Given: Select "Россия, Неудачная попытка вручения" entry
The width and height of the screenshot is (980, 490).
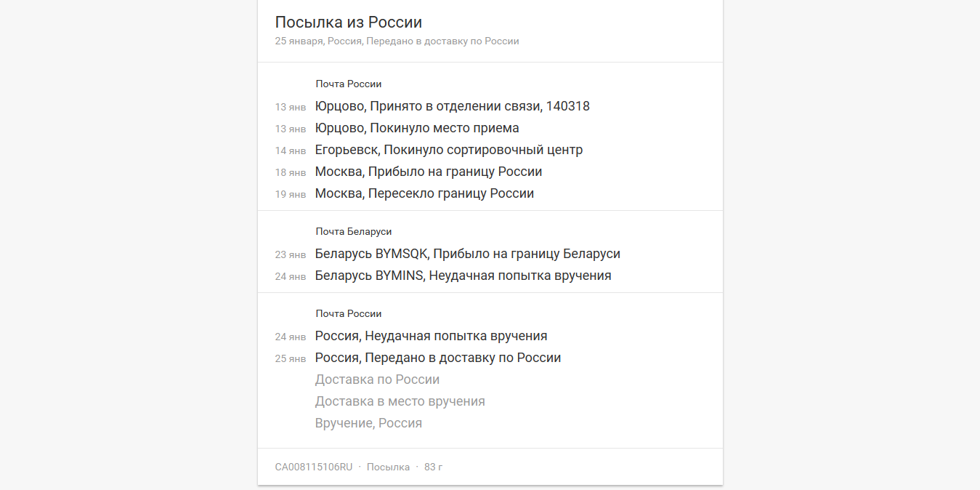Looking at the screenshot, I should point(431,336).
